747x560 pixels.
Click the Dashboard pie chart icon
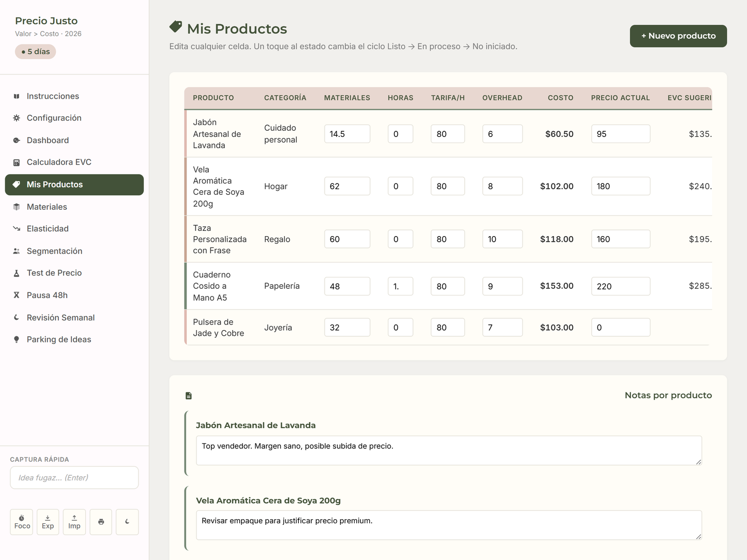[17, 140]
